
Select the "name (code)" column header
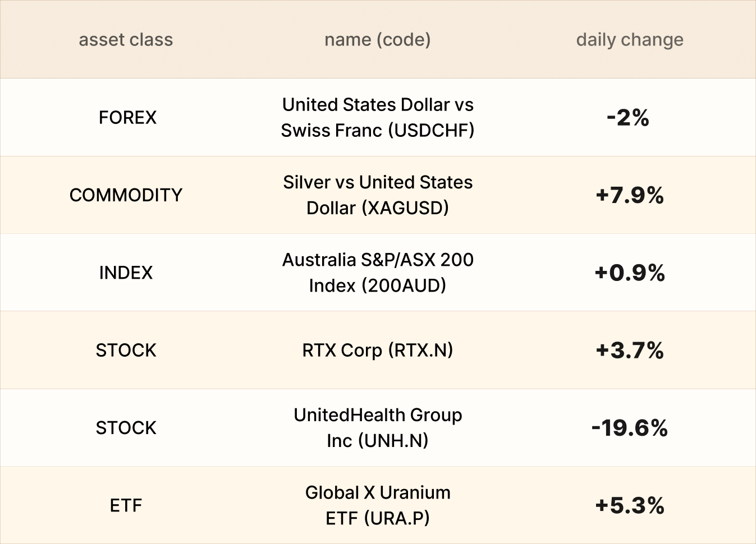377,40
